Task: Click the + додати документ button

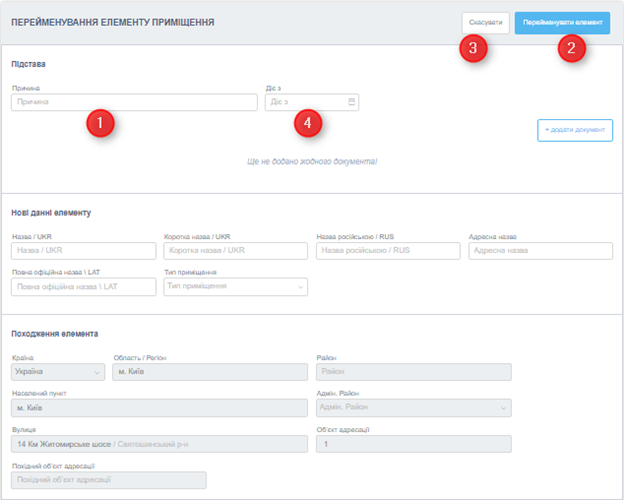Action: point(574,130)
